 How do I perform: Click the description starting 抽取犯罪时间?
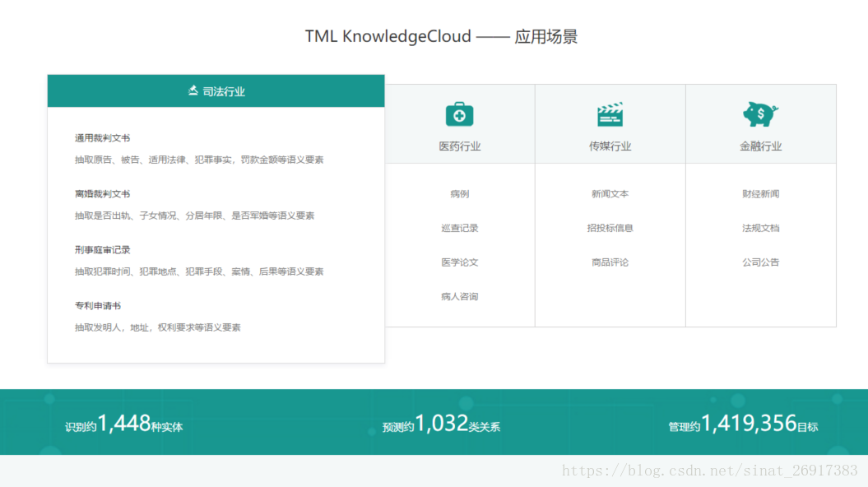pyautogui.click(x=199, y=271)
